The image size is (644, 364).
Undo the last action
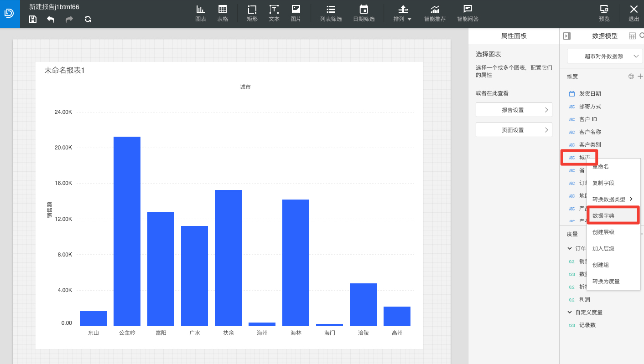(x=51, y=19)
